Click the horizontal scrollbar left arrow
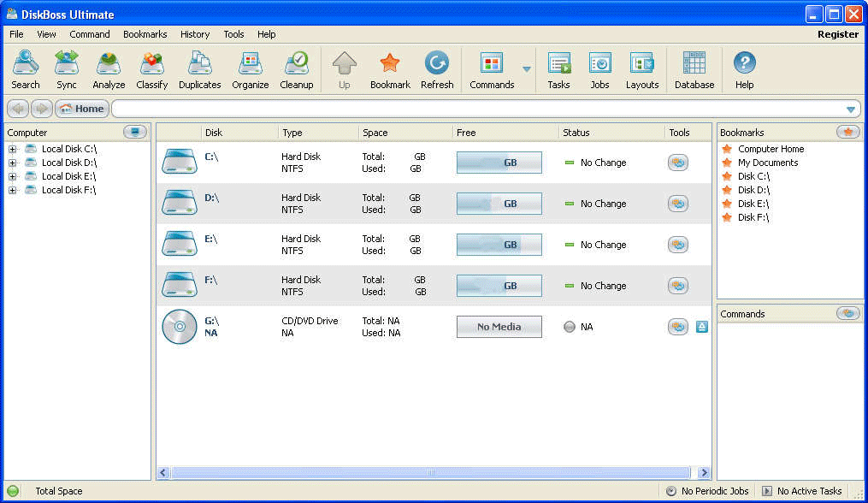The width and height of the screenshot is (868, 503). click(162, 472)
